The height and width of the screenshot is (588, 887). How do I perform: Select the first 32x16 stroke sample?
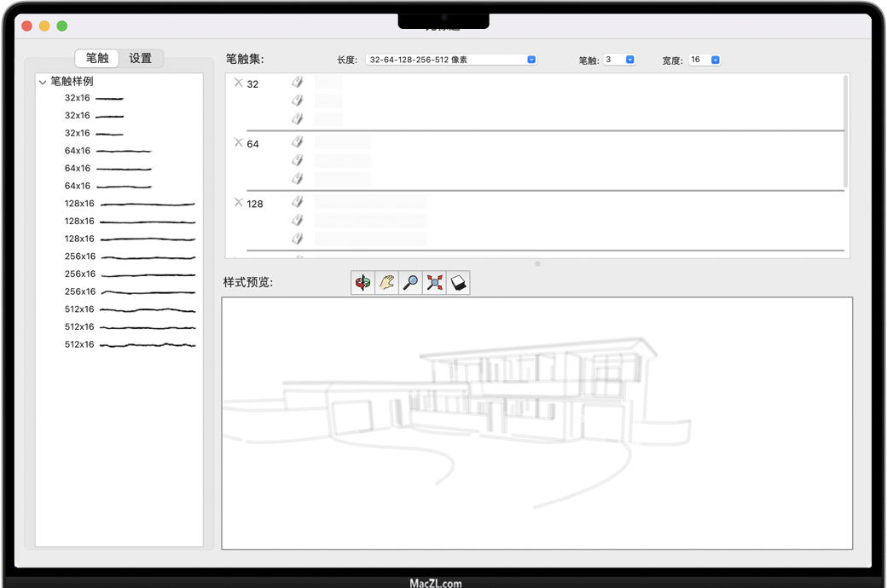[x=94, y=98]
